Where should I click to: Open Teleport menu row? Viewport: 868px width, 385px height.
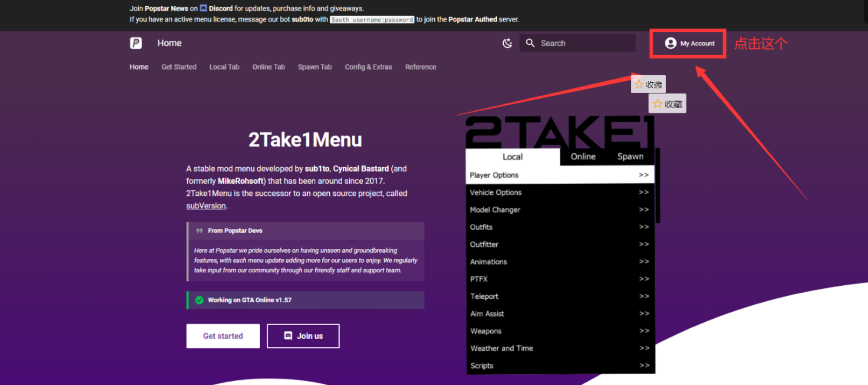click(x=560, y=296)
